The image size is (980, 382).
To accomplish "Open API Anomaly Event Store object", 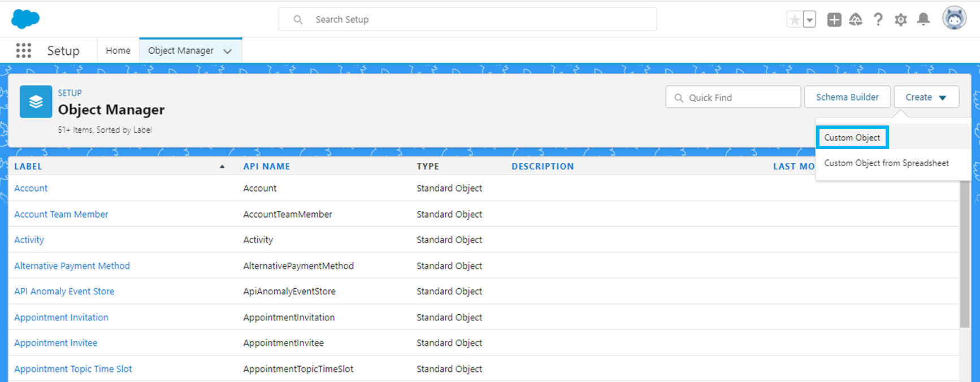I will pyautogui.click(x=64, y=291).
